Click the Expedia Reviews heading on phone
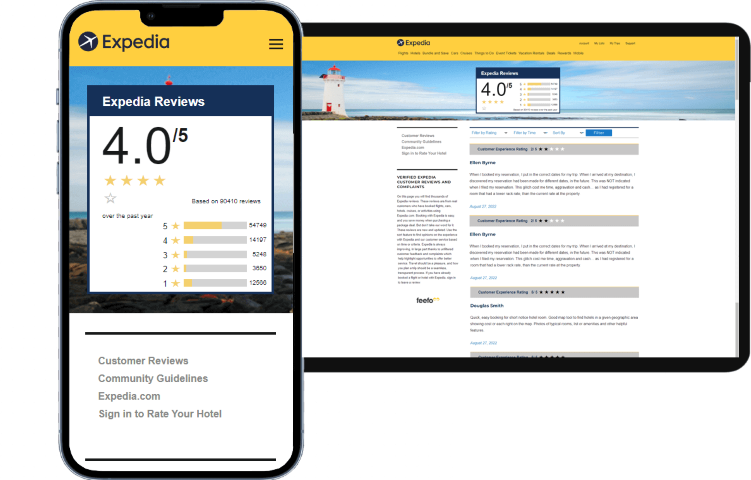The width and height of the screenshot is (751, 480). [x=153, y=102]
